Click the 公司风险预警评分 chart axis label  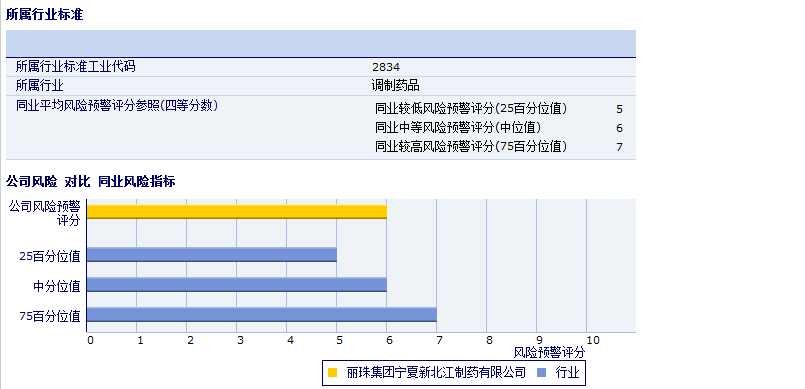[45, 213]
